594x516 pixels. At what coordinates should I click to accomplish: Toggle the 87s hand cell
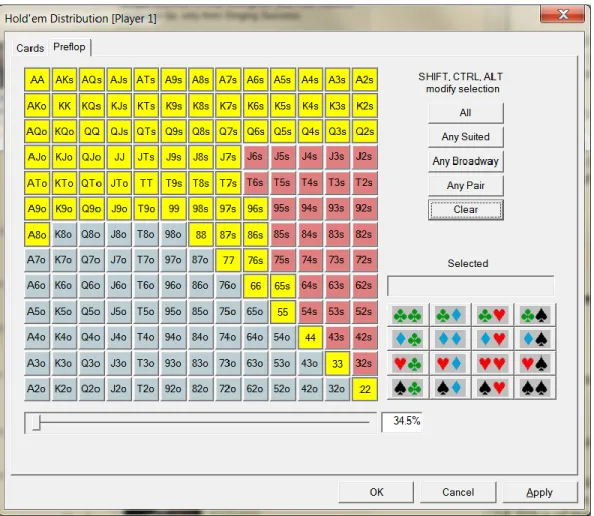(x=228, y=234)
